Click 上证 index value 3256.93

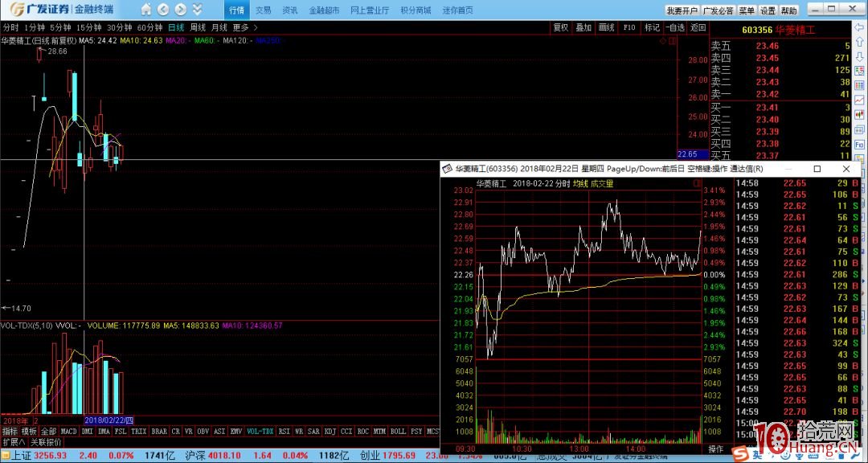click(x=51, y=455)
